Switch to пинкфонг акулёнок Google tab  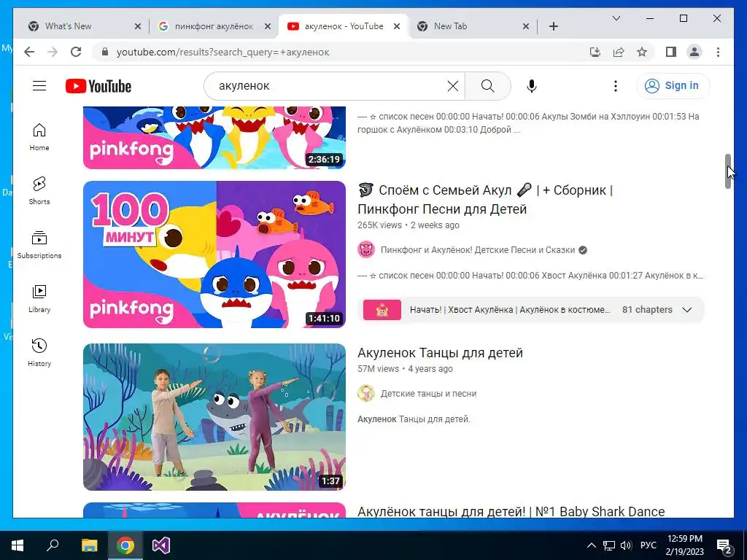214,26
